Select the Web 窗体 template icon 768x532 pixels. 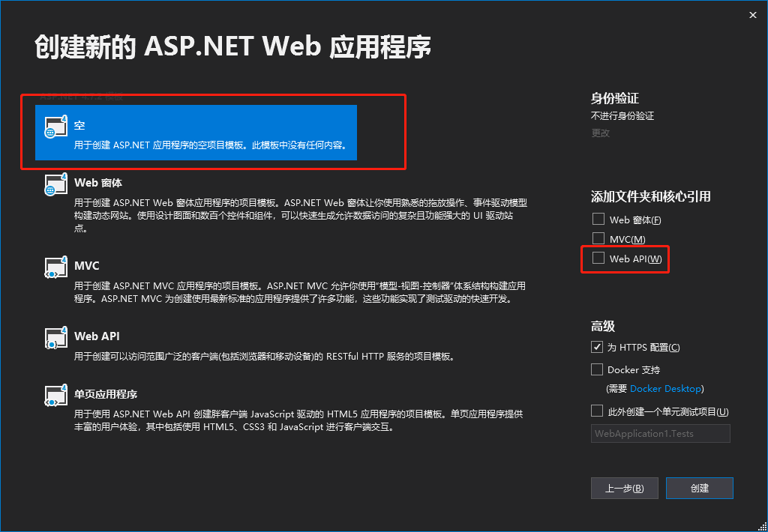click(55, 184)
